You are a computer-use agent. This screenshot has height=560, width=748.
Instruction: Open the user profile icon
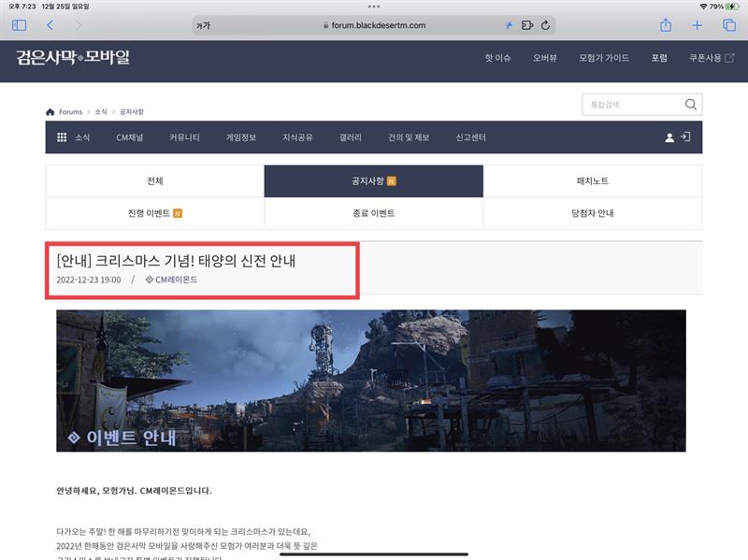pyautogui.click(x=669, y=137)
